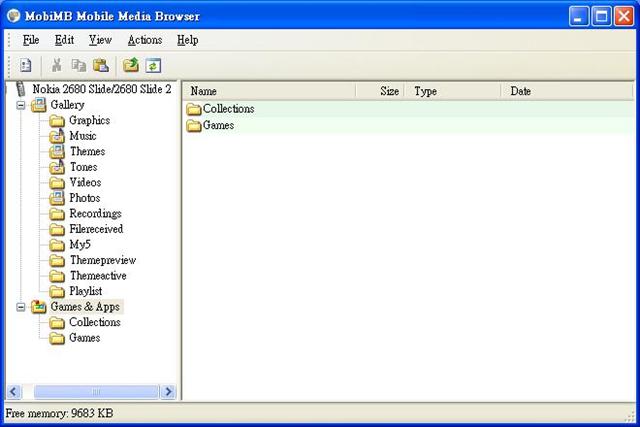Select Games folder in file list
Screen dimensions: 640x427
[217, 125]
